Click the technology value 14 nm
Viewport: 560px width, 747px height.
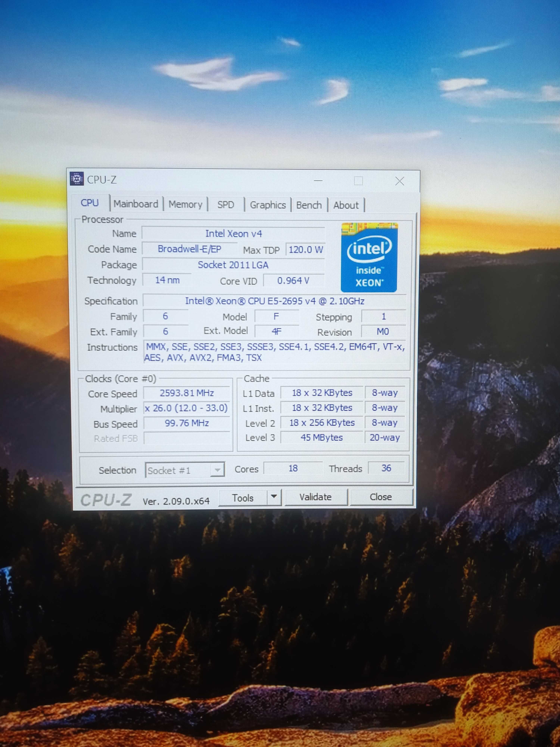click(167, 280)
